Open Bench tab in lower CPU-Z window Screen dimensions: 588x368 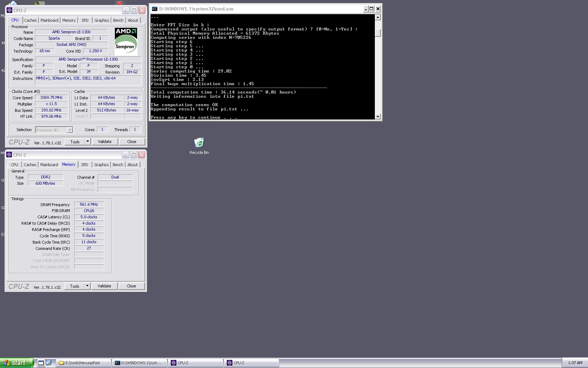(x=118, y=165)
